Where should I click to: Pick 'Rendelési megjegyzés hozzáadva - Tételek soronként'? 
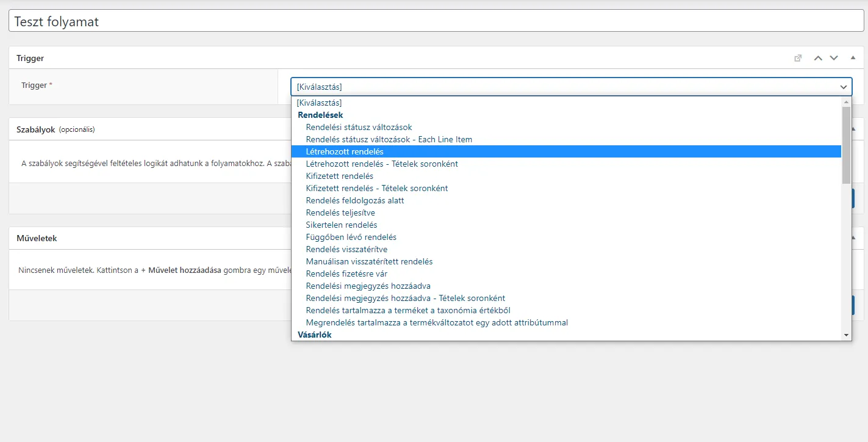pos(566,298)
